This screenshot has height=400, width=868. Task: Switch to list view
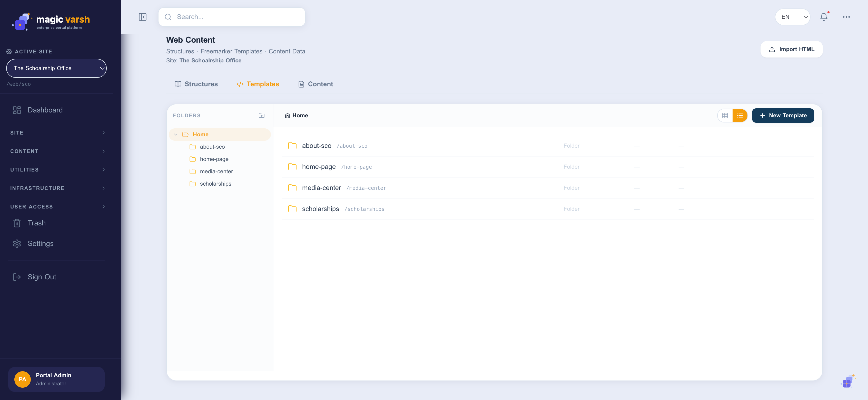pos(740,116)
